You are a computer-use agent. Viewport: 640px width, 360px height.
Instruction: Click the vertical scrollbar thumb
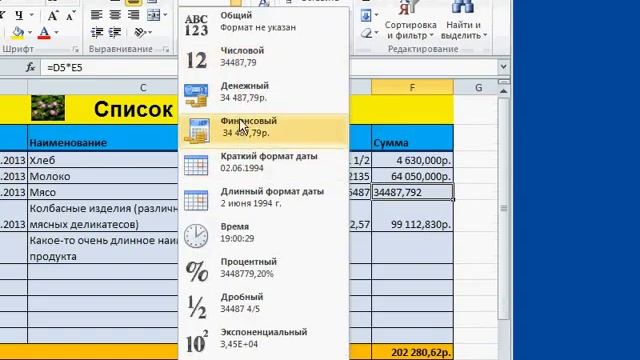coord(504,208)
